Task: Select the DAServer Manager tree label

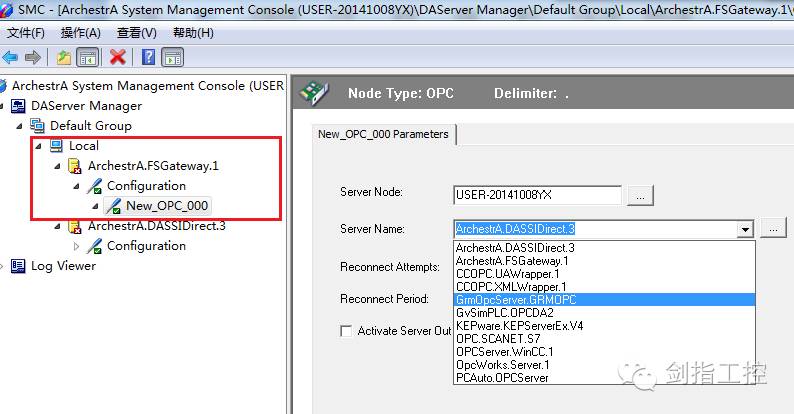Action: pos(87,106)
